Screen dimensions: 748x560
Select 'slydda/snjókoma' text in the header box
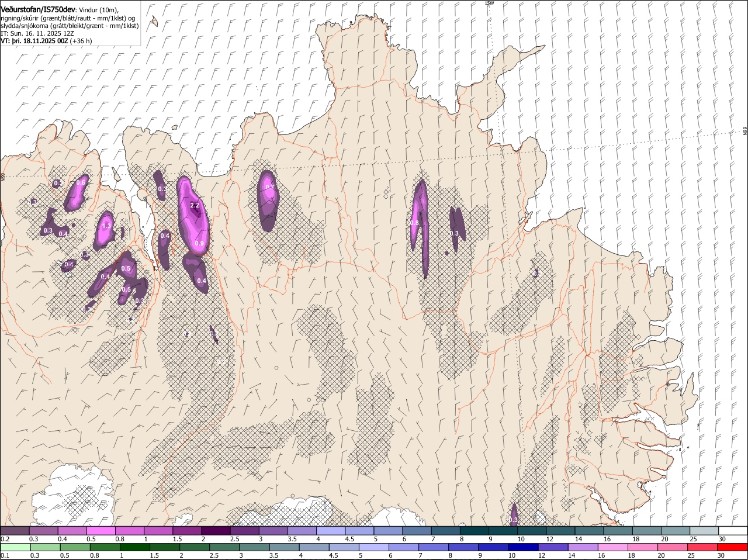(23, 26)
